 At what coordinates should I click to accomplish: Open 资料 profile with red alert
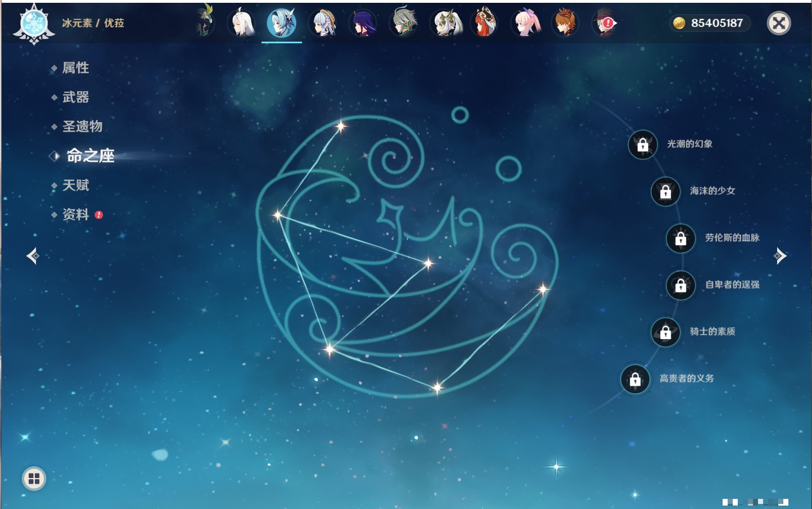pyautogui.click(x=76, y=214)
